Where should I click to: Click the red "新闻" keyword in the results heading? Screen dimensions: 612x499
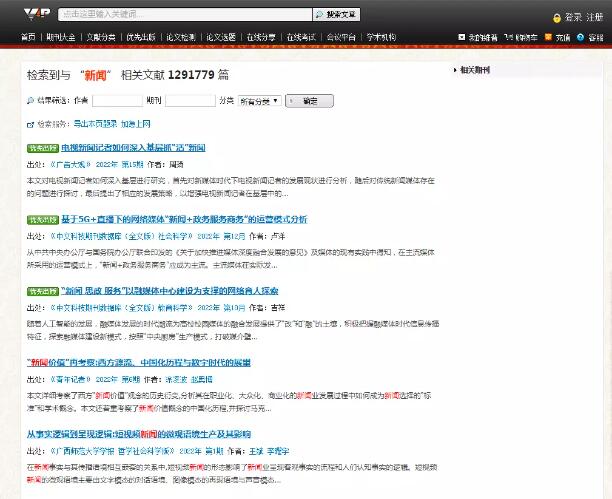point(96,75)
